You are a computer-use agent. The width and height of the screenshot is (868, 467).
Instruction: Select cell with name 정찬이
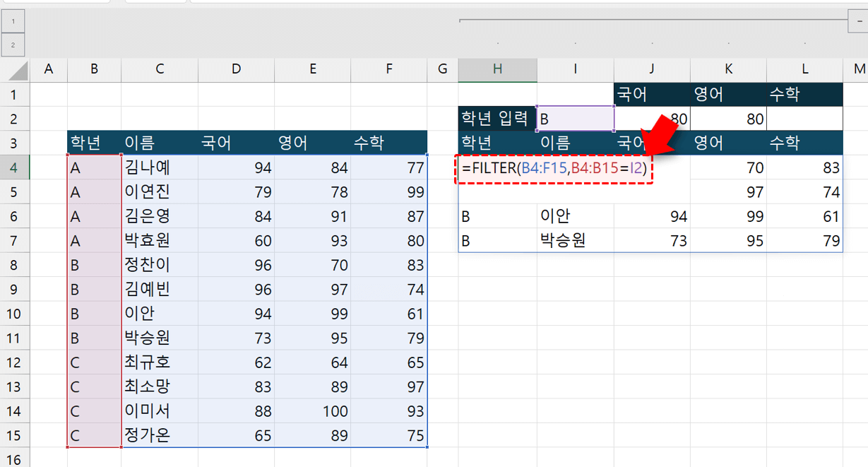(160, 265)
